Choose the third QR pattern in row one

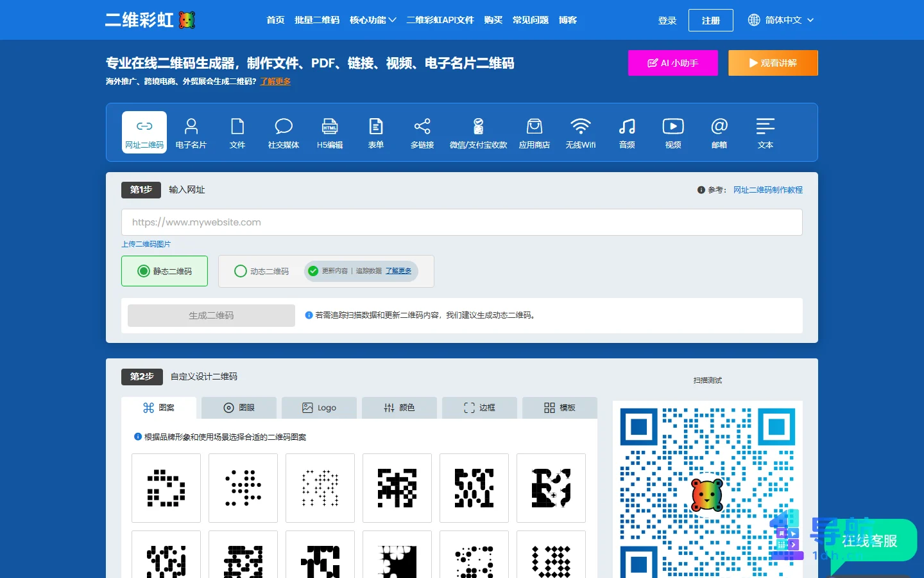pyautogui.click(x=320, y=488)
